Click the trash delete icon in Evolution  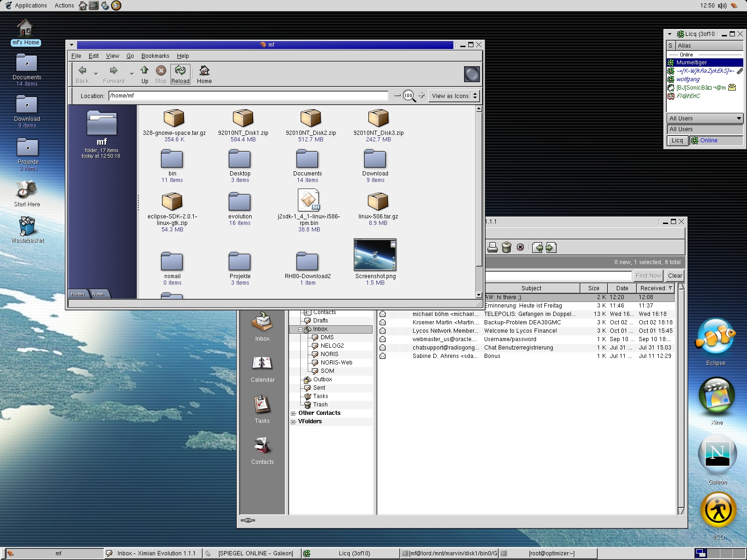point(507,247)
